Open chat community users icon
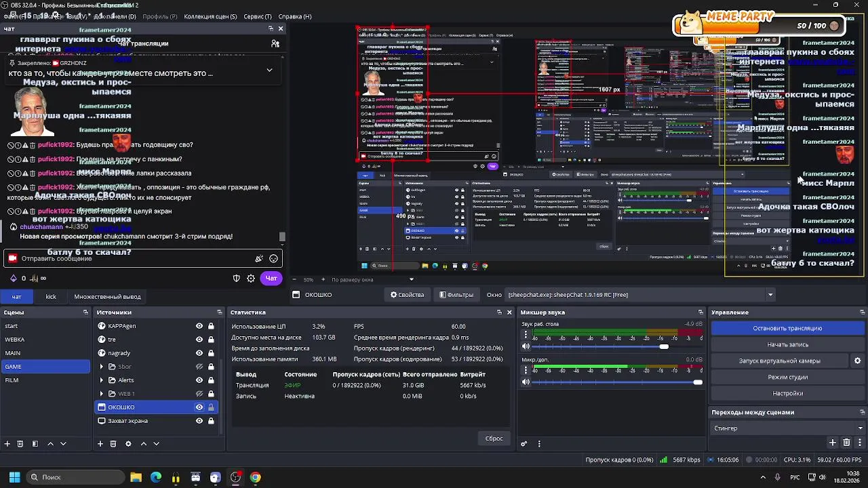Viewport: 868px width, 488px height. click(275, 43)
